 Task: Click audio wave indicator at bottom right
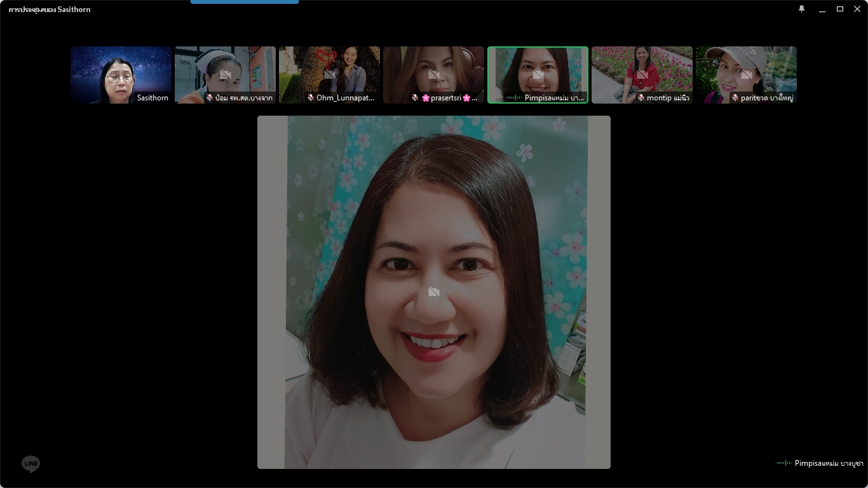point(783,463)
